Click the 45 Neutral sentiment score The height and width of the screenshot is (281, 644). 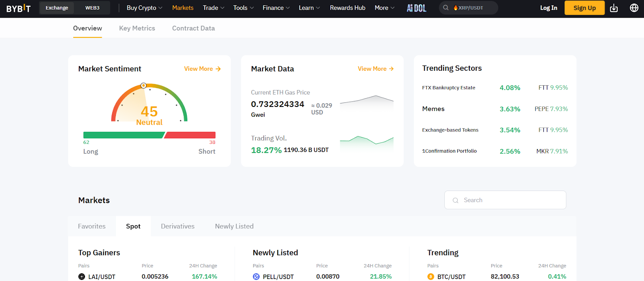(149, 115)
